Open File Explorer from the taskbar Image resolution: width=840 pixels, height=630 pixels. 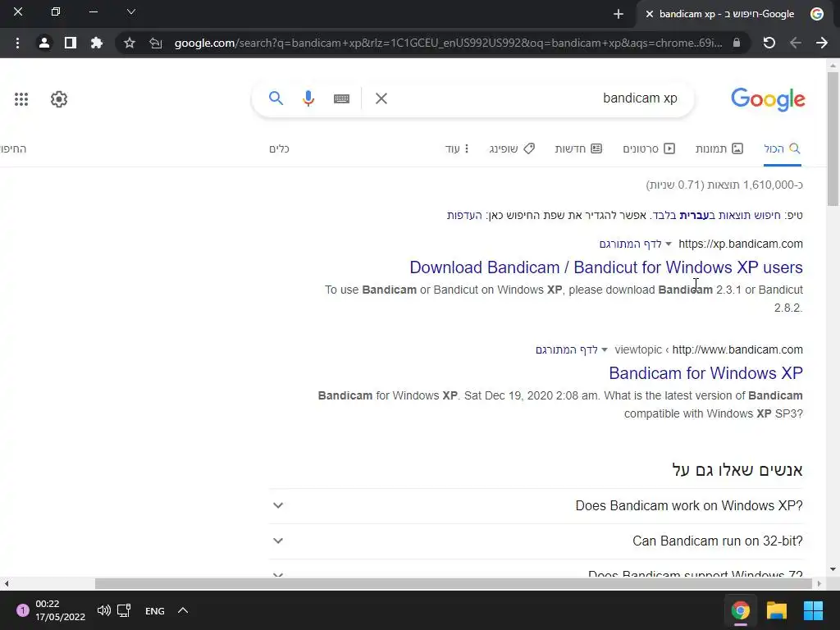776,610
